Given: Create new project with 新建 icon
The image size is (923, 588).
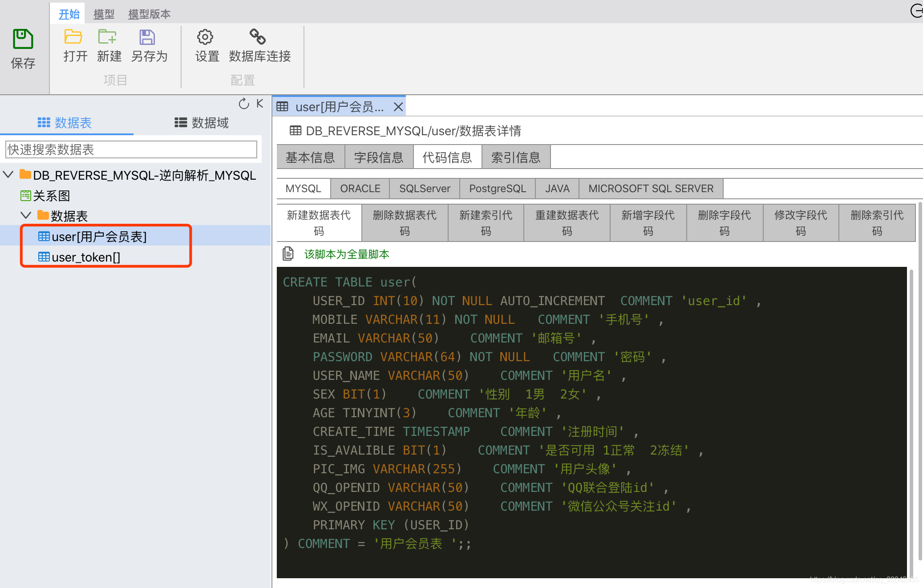Looking at the screenshot, I should tap(107, 37).
